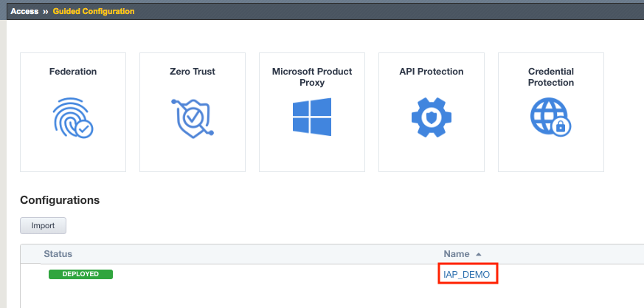Go to Access in the breadcrumb

[x=24, y=11]
